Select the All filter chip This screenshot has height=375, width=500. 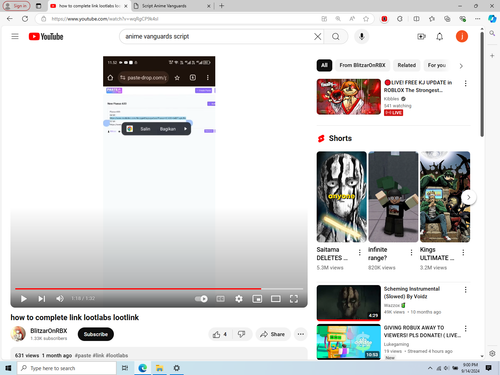pyautogui.click(x=324, y=65)
